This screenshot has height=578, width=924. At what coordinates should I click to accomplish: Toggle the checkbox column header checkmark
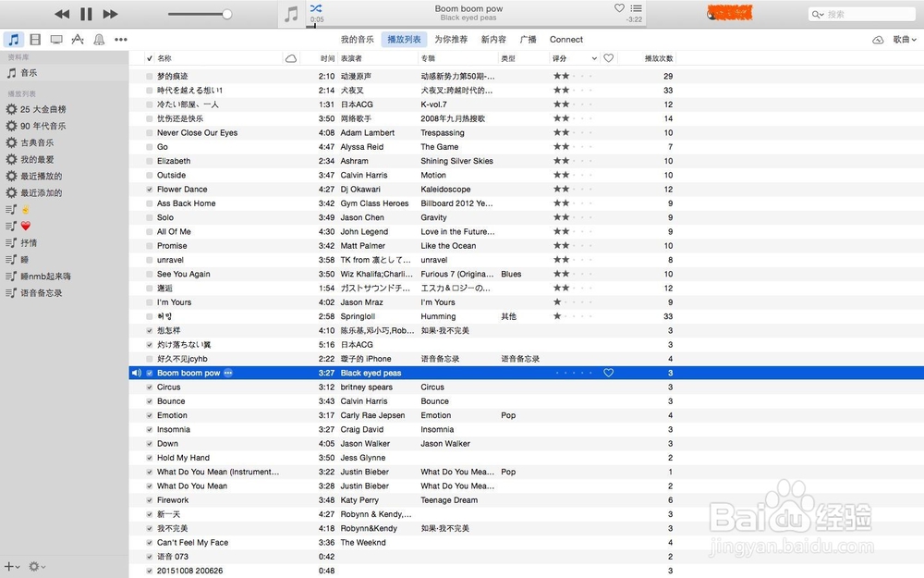(150, 58)
